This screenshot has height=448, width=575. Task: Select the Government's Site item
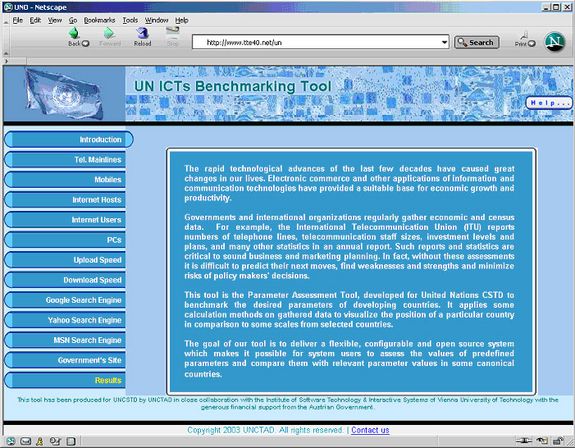[x=65, y=360]
